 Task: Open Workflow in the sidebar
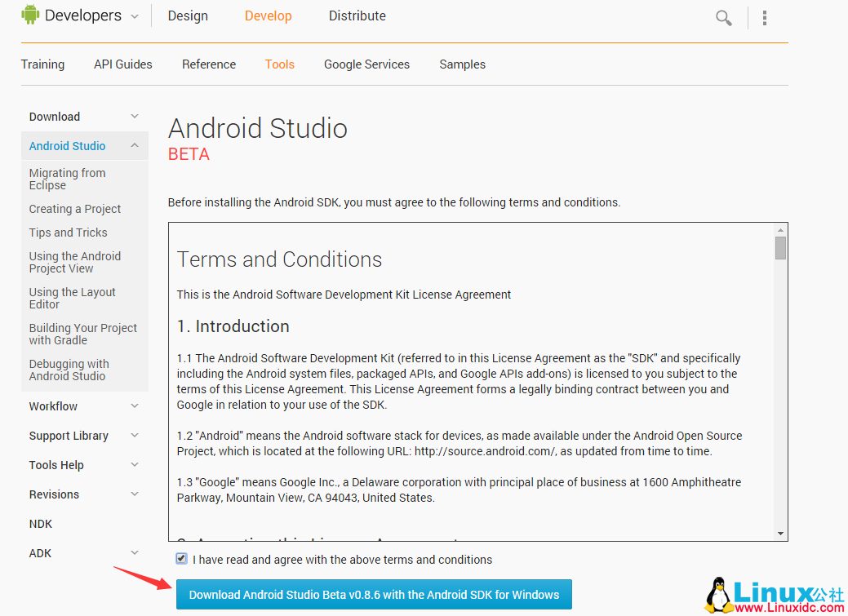tap(53, 406)
